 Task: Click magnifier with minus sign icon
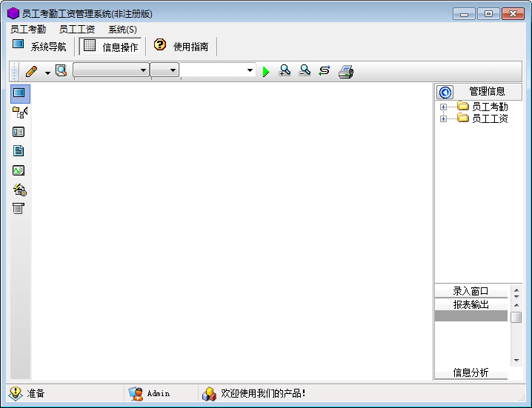coord(305,70)
